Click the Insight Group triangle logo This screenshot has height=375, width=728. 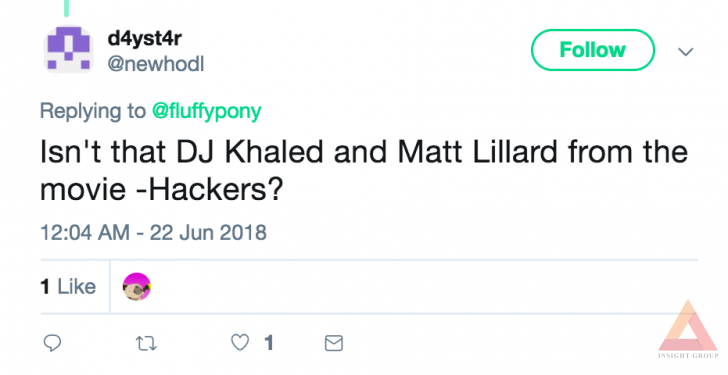[688, 325]
